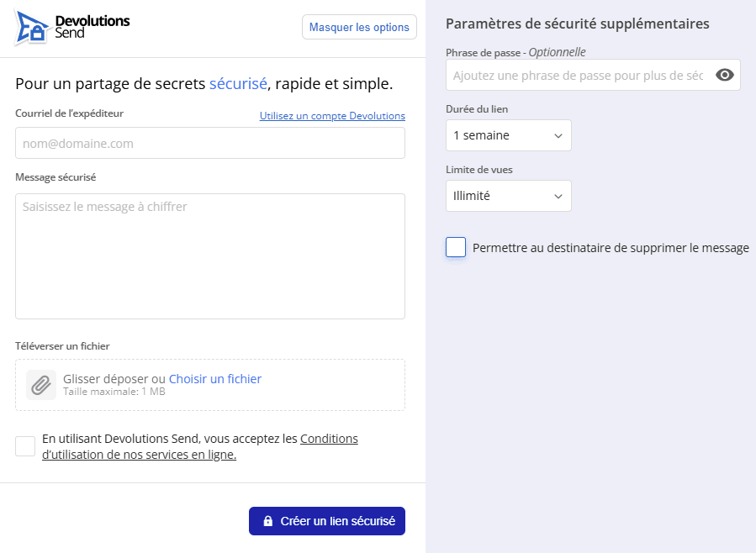The height and width of the screenshot is (553, 756).
Task: Open the "Durée du lien" dropdown
Action: 508,135
